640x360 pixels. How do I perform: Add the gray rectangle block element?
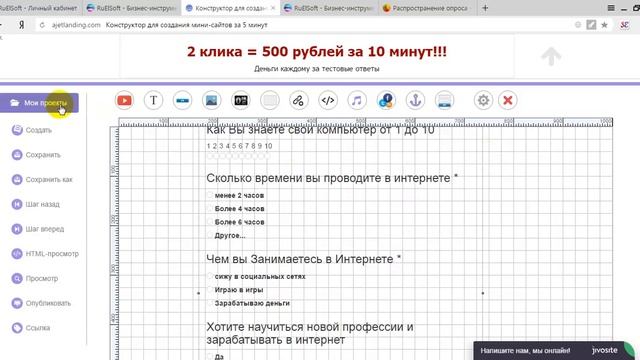pos(270,100)
